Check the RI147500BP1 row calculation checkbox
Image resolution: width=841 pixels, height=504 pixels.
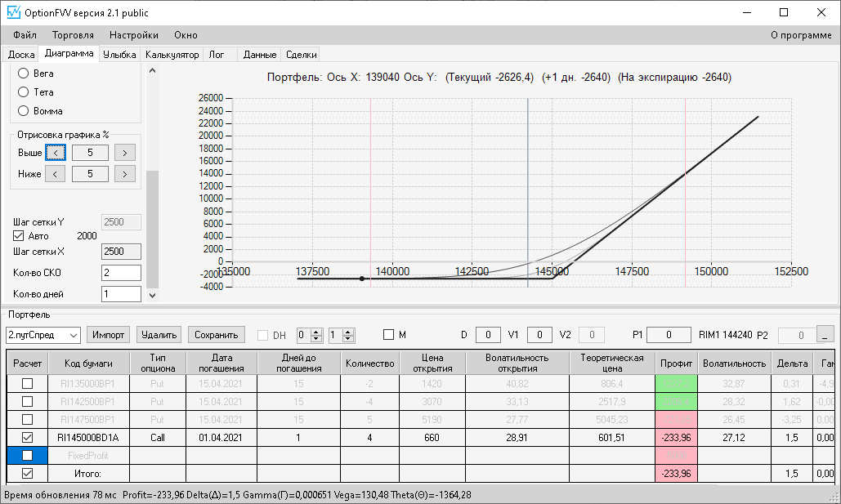(x=27, y=419)
